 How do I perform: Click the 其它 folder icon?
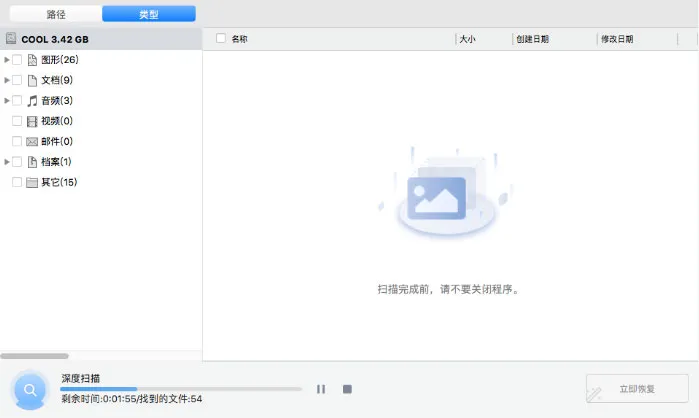[x=32, y=183]
